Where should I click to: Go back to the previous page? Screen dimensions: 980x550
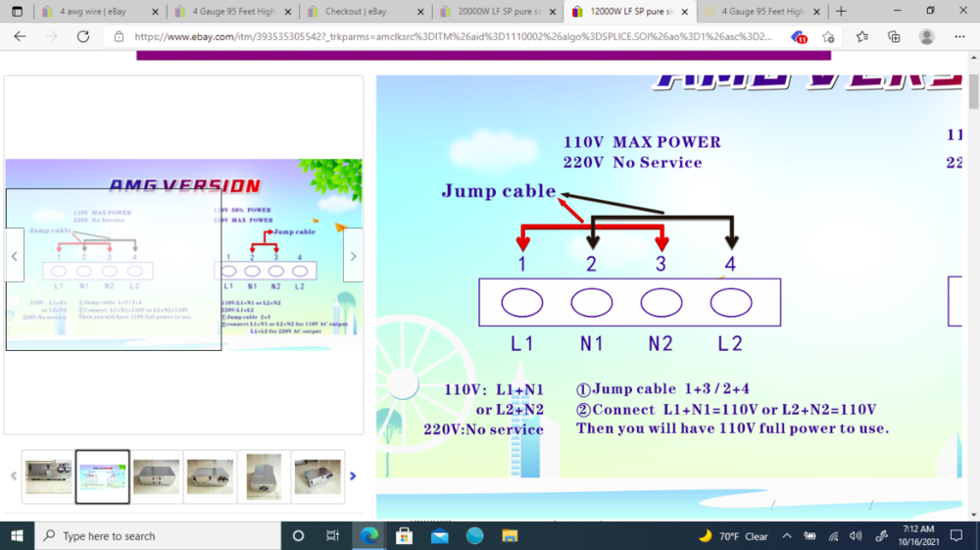click(x=20, y=37)
